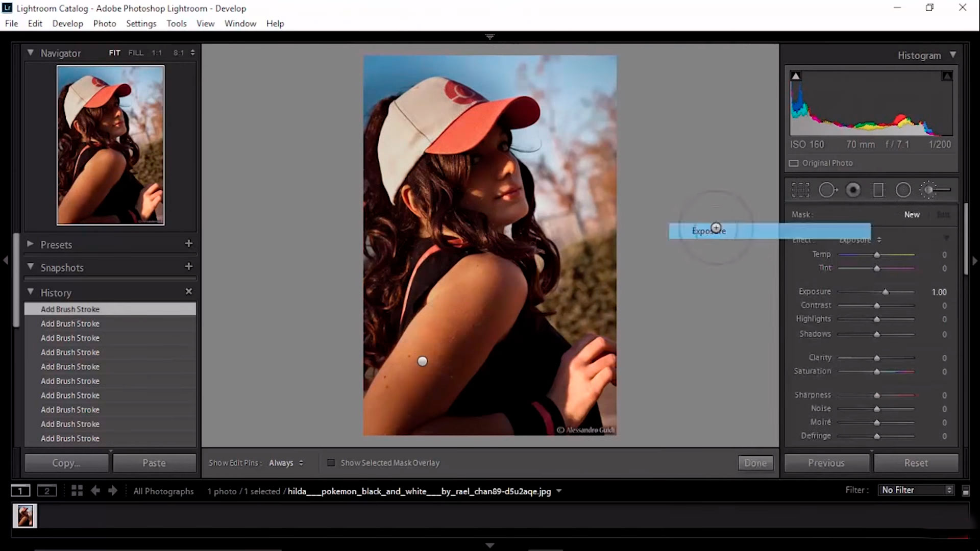The height and width of the screenshot is (551, 980).
Task: Hide left panel with side arrow
Action: pyautogui.click(x=6, y=261)
